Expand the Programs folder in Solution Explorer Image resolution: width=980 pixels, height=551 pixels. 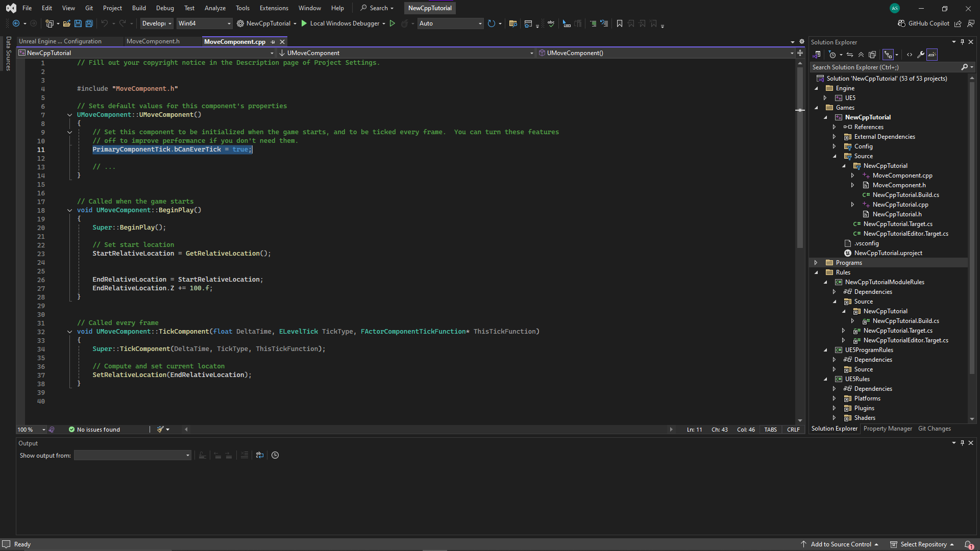[816, 263]
